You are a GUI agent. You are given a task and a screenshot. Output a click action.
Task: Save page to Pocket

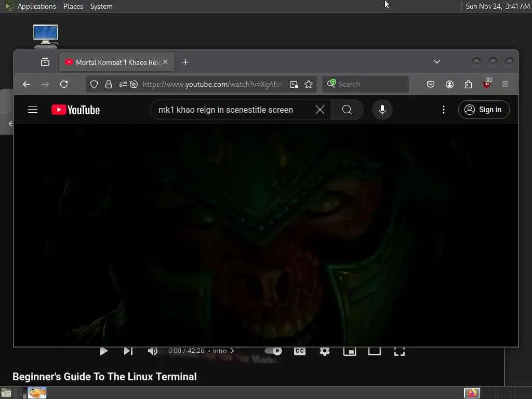431,84
